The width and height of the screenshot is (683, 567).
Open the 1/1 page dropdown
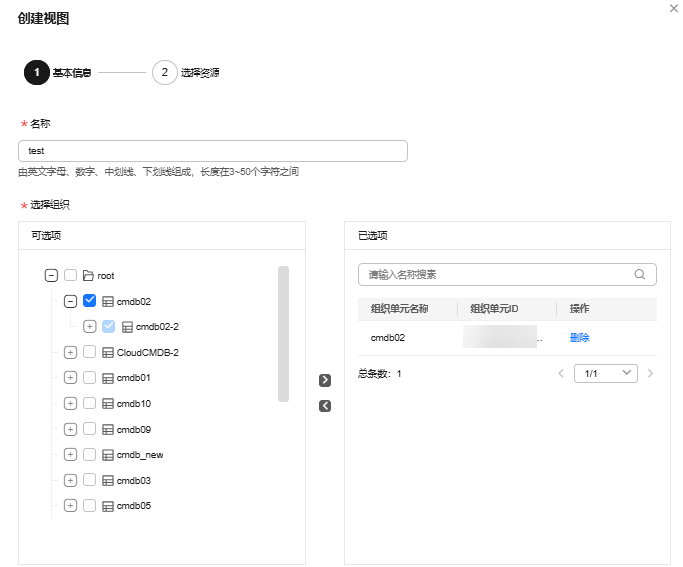pos(605,373)
